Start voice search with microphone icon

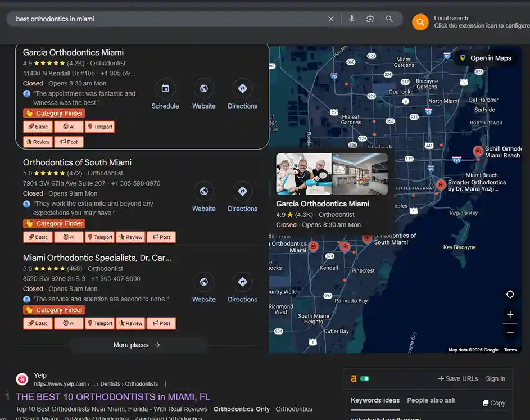pos(351,19)
